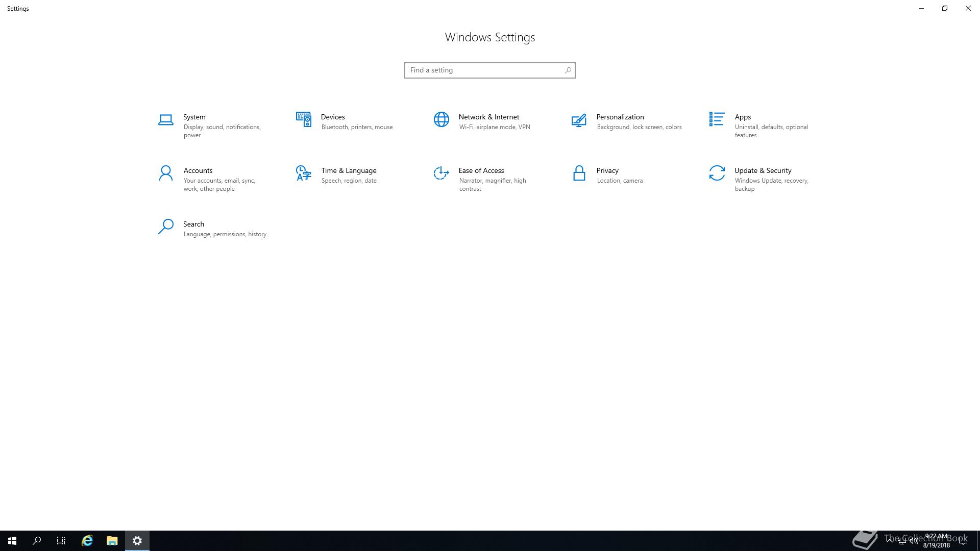Launch Internet Explorer from the taskbar
Screen dimensions: 980x551
coord(87,541)
